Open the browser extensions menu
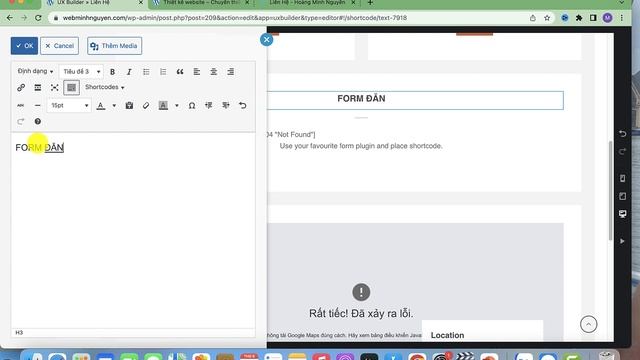Screen dimensions: 640x360 coord(579,18)
